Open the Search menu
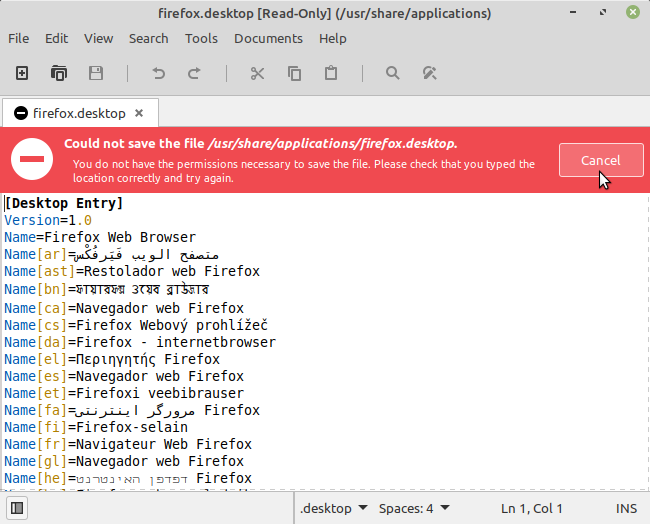650x524 pixels. 149,39
